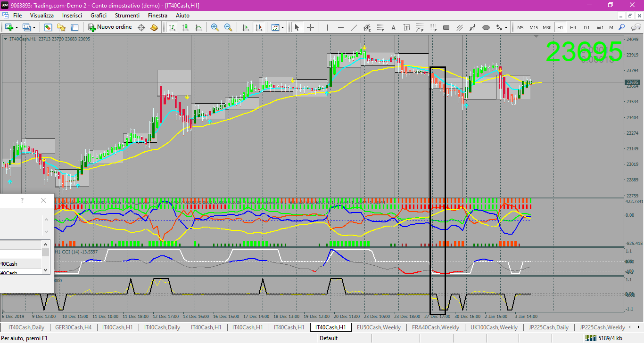Image resolution: width=644 pixels, height=343 pixels.
Task: Select the trendline tool
Action: (x=354, y=27)
